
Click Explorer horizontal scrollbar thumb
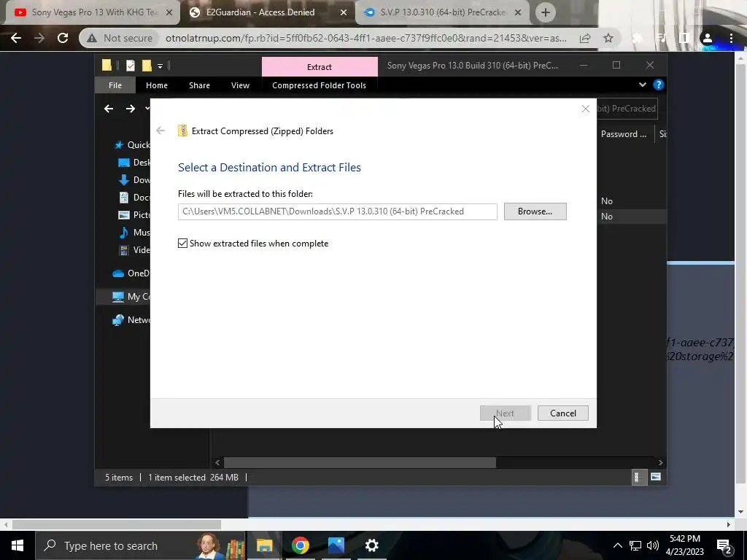(x=360, y=462)
